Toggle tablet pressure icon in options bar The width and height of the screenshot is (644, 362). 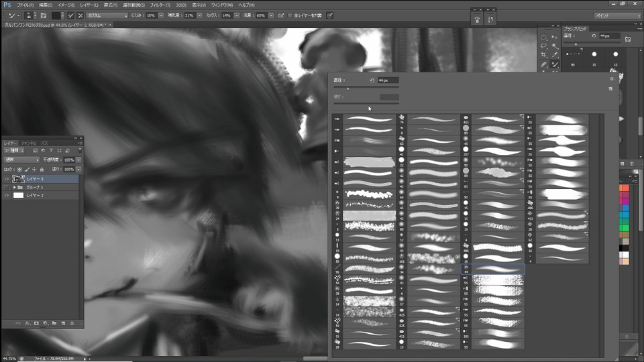pos(329,15)
